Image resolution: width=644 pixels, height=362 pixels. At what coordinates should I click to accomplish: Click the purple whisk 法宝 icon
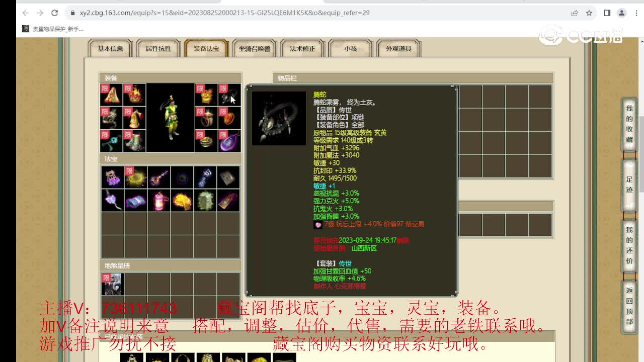(112, 200)
